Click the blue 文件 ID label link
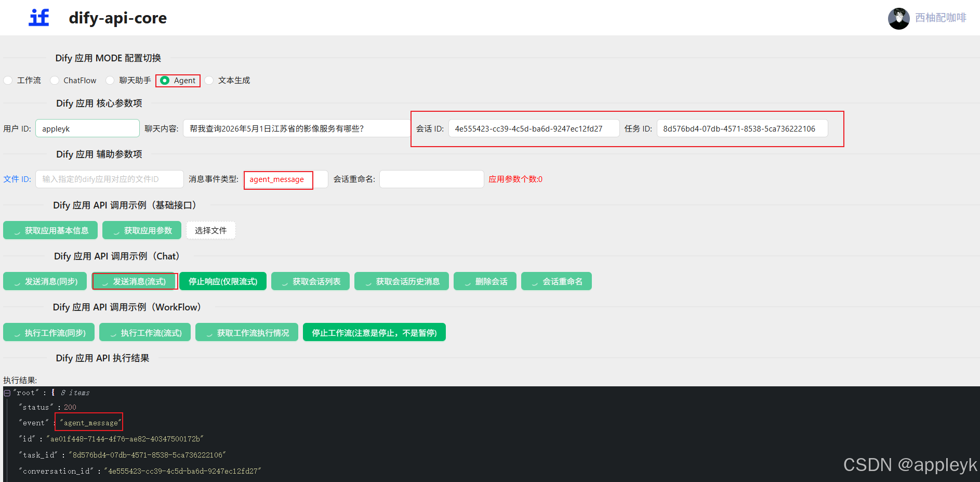980x482 pixels. (x=17, y=179)
